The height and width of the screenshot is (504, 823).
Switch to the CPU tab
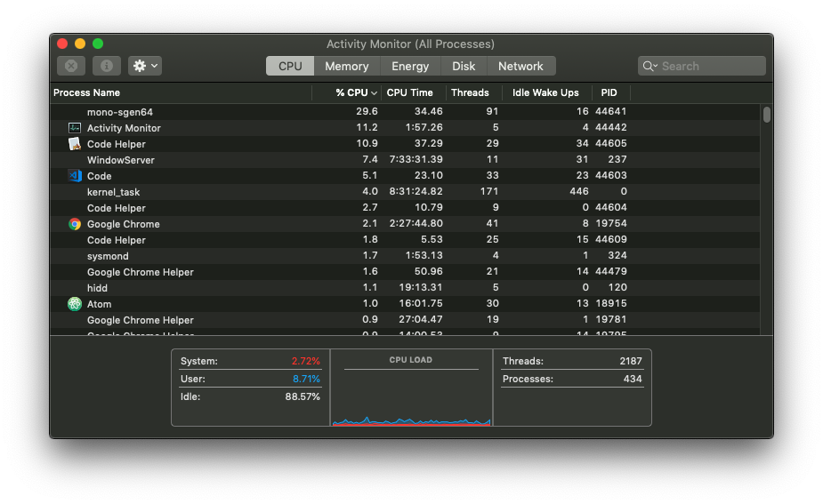click(x=290, y=66)
